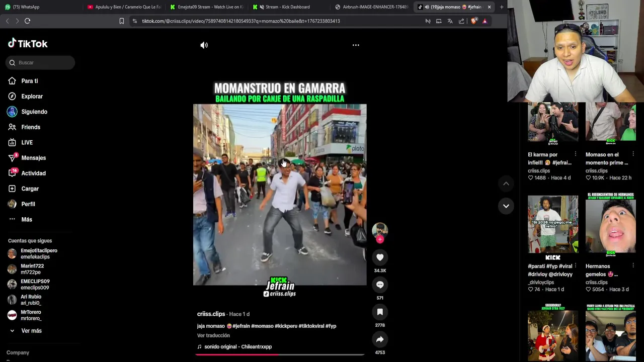644x362 pixels.
Task: Reload the page with refresh icon
Action: [28, 21]
